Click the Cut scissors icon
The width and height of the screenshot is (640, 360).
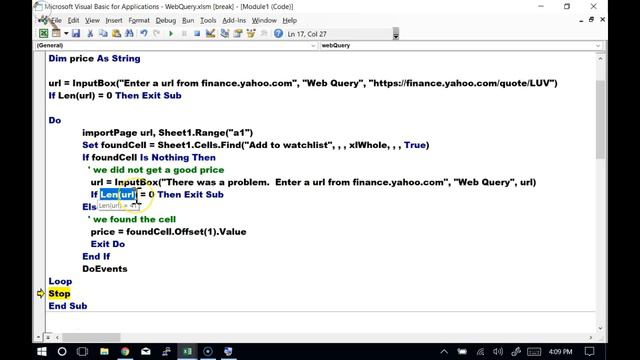(x=90, y=33)
